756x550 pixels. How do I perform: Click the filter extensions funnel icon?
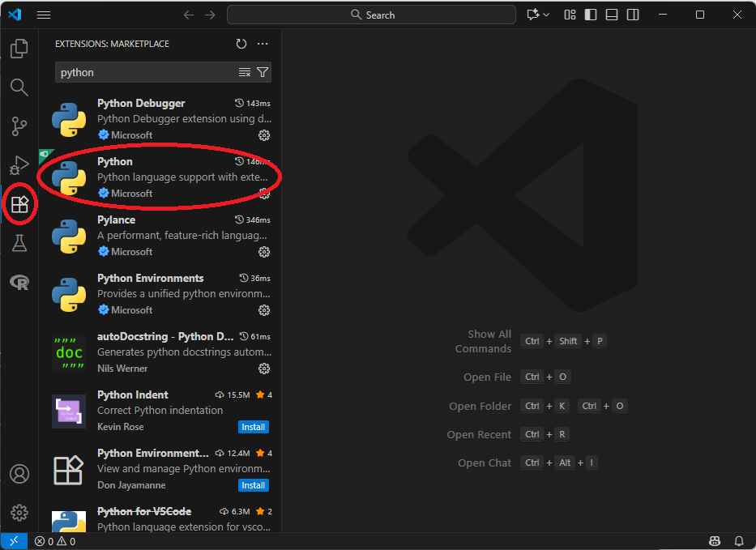point(263,72)
